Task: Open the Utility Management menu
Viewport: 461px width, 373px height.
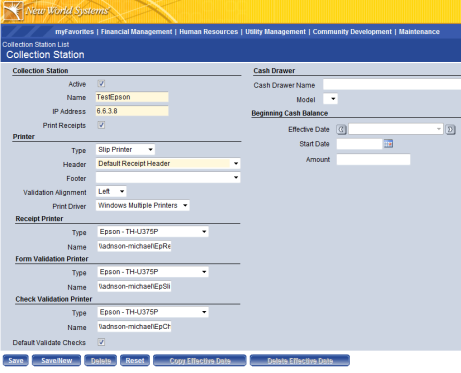Action: tap(275, 32)
